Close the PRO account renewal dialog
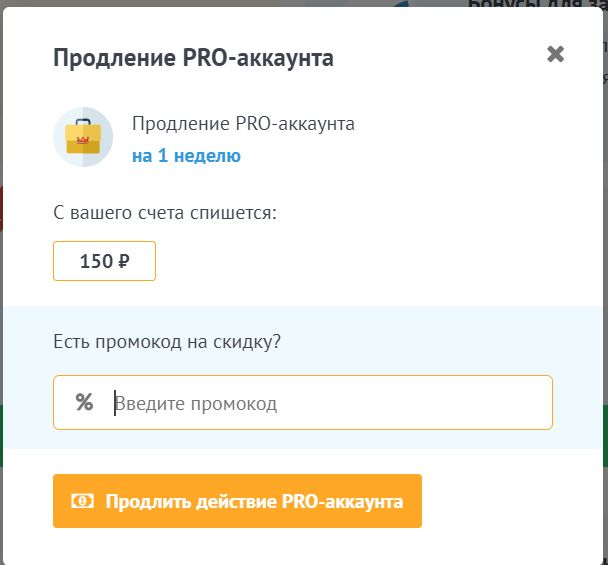Image resolution: width=608 pixels, height=565 pixels. tap(556, 55)
